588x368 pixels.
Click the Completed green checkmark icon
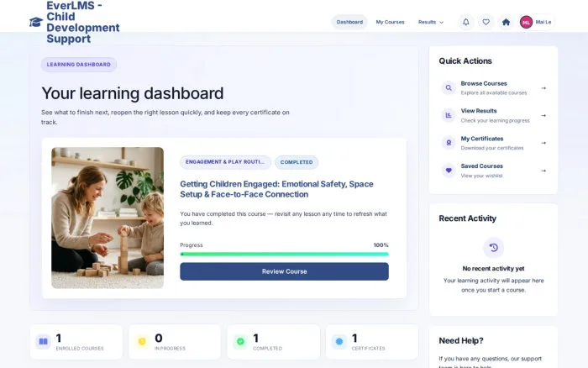[240, 341]
